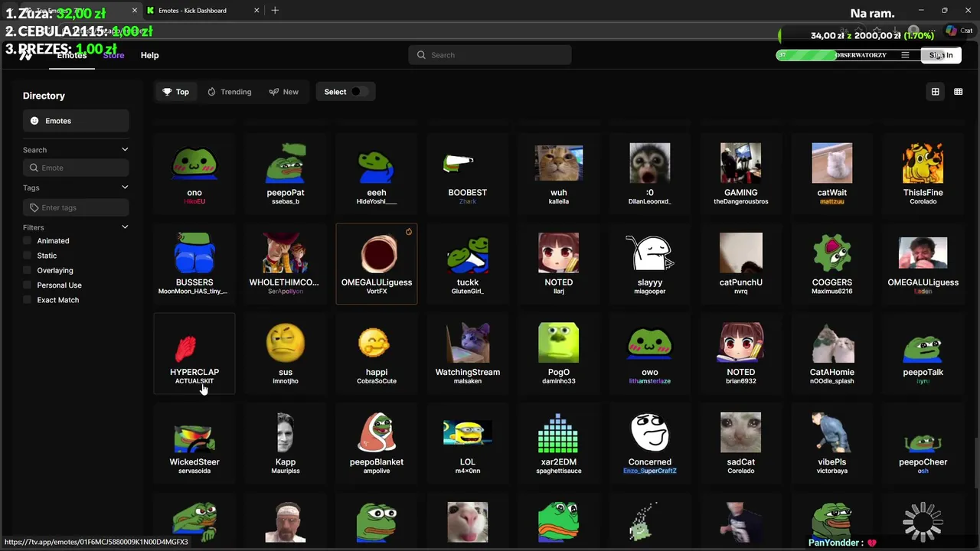
Task: Open the PogO emote
Action: (559, 353)
